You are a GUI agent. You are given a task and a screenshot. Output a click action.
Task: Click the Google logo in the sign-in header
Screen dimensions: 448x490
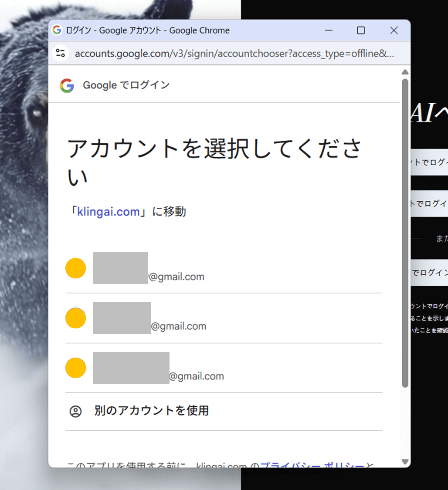[67, 85]
